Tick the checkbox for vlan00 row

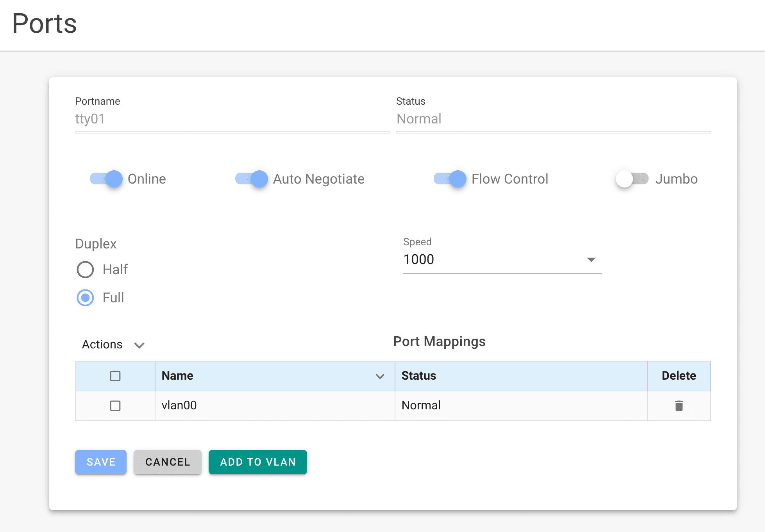click(x=115, y=406)
